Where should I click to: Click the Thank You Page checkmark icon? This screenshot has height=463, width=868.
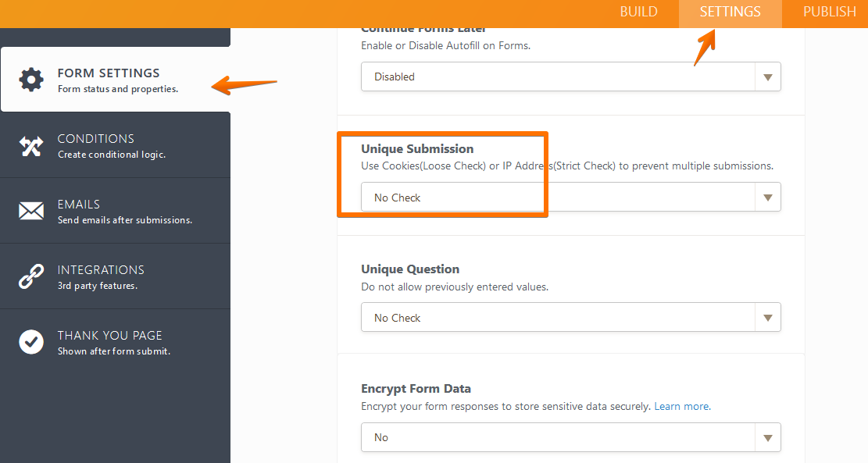tap(31, 341)
